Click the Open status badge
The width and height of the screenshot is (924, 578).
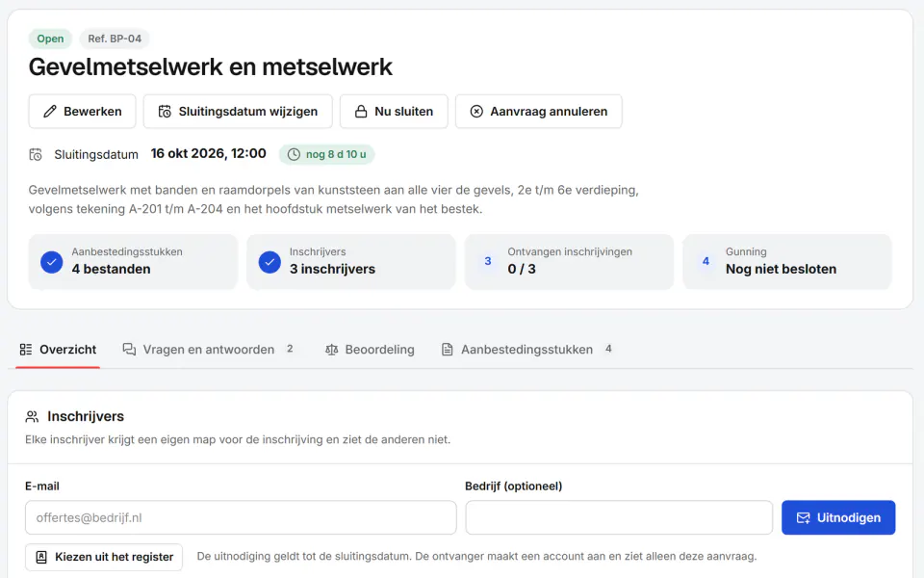point(50,39)
